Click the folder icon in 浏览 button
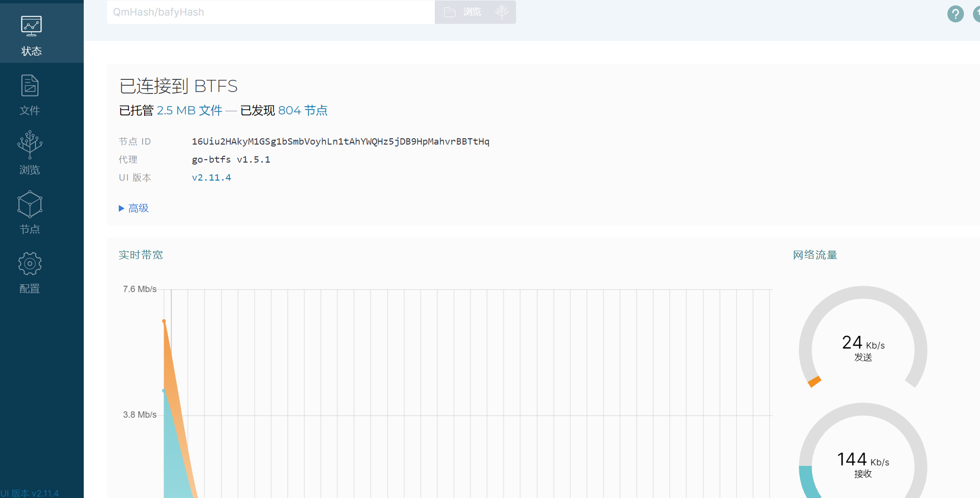The width and height of the screenshot is (980, 498). pos(449,12)
